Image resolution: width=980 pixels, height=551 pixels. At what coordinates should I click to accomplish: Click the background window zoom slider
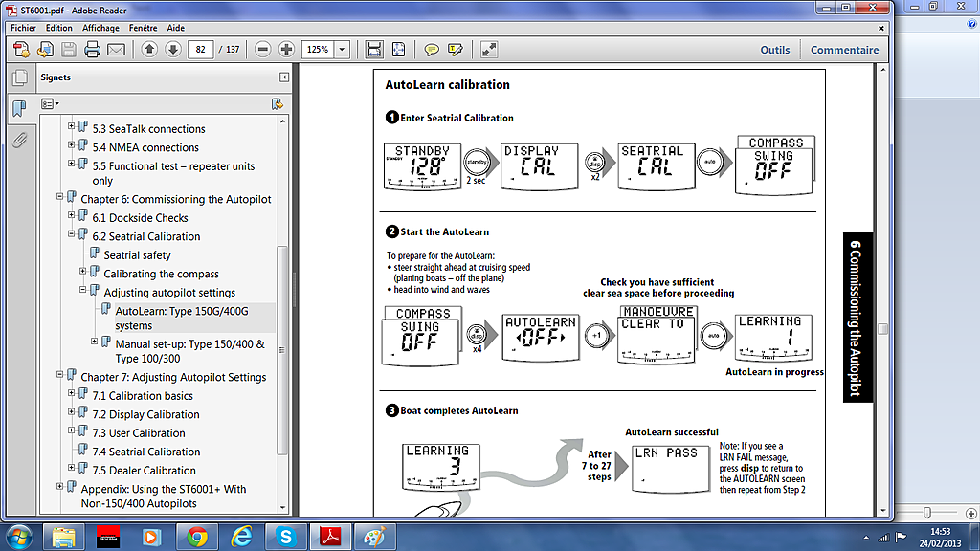click(x=926, y=513)
